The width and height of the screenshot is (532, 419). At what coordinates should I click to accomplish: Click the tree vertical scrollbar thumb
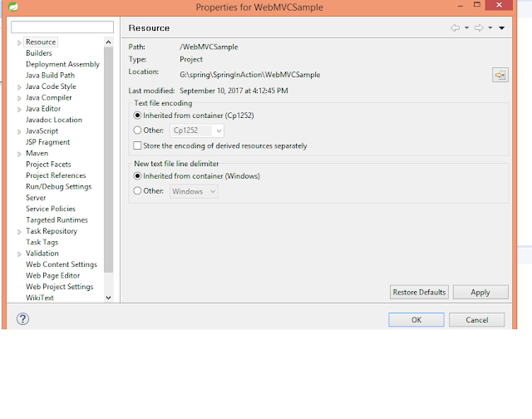click(x=109, y=160)
